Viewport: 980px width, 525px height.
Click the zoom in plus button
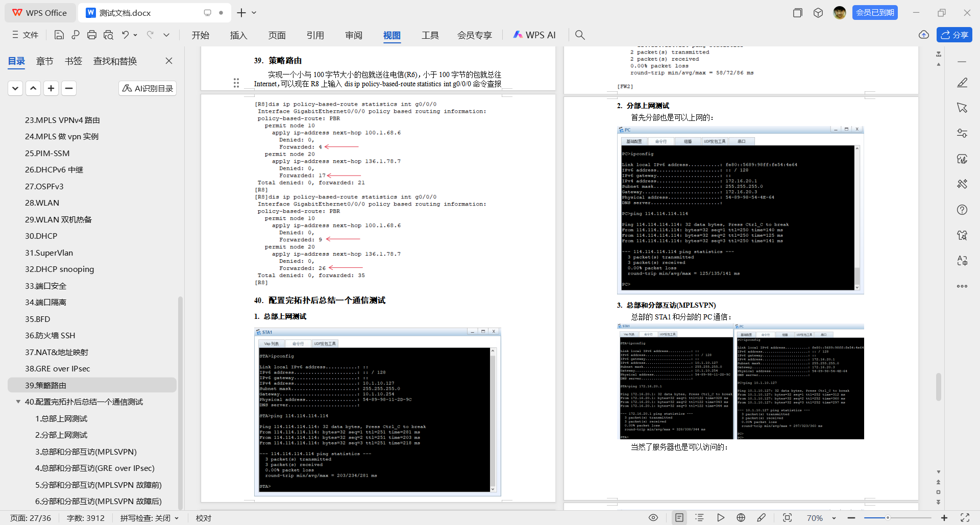[944, 518]
